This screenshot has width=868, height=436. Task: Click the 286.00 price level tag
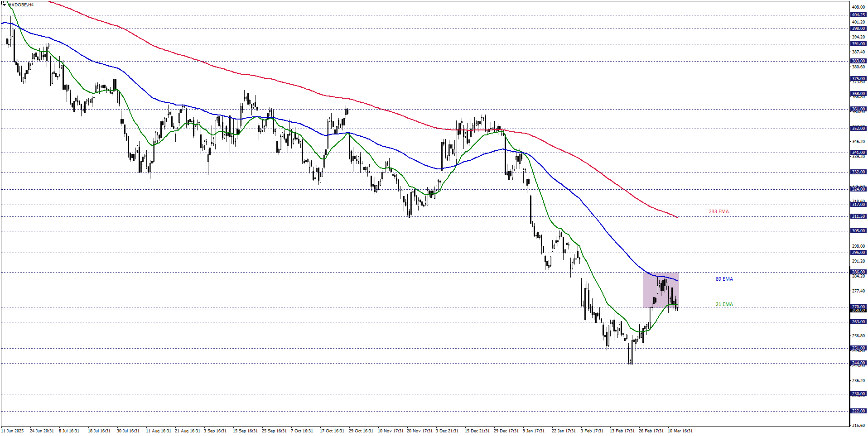pyautogui.click(x=858, y=272)
